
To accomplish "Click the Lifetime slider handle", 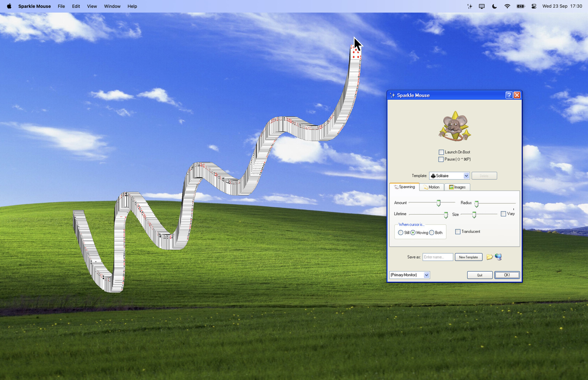I will pyautogui.click(x=446, y=215).
